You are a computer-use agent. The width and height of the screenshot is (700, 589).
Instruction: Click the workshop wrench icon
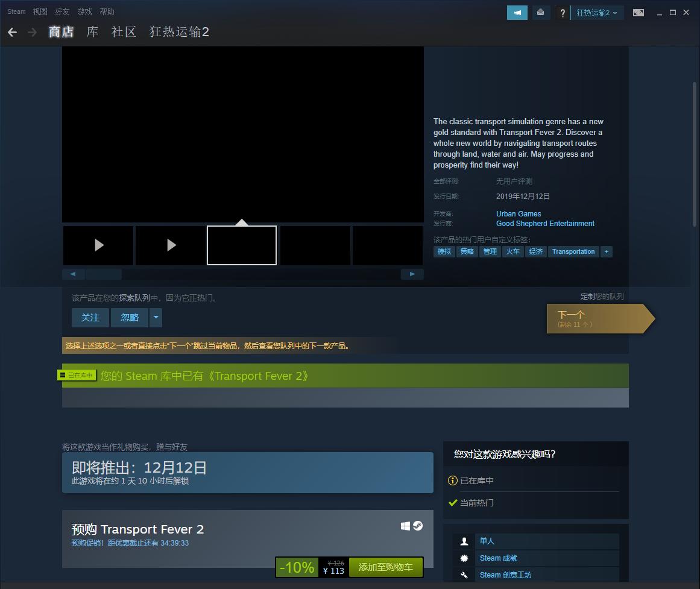point(464,575)
